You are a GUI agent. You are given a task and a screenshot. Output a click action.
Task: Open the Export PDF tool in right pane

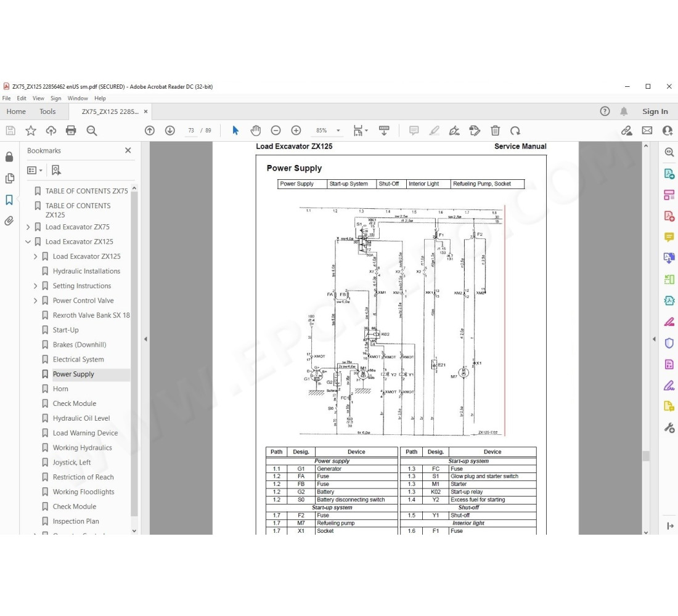(669, 174)
